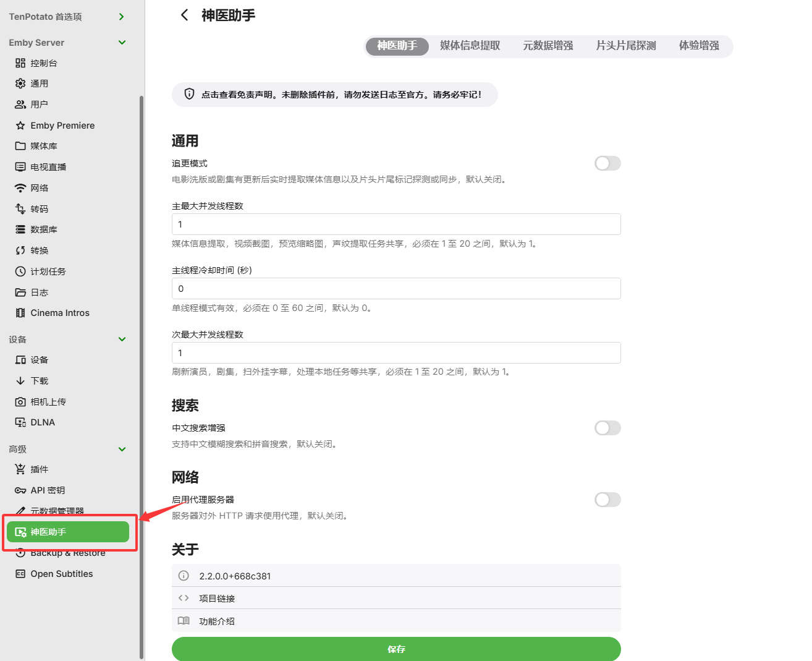Screen dimensions: 812x661
Task: Click the 转码 transcoding icon
Action: 20,209
